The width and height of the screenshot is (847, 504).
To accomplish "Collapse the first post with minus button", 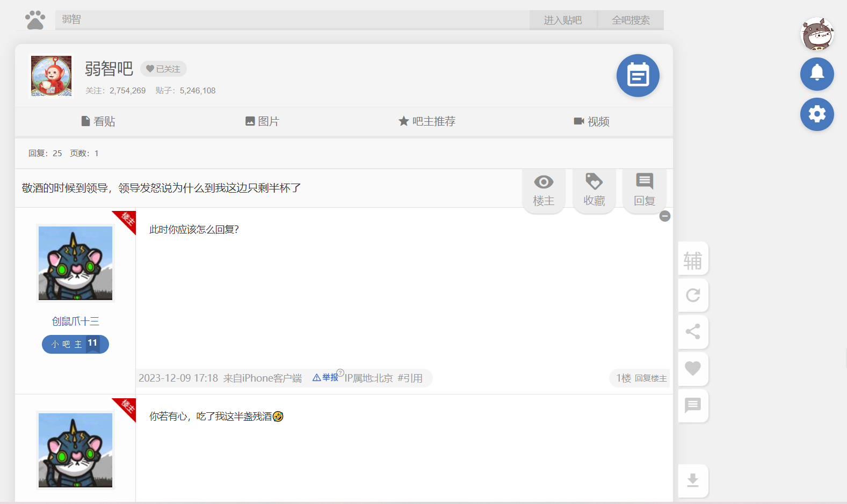I will point(665,216).
